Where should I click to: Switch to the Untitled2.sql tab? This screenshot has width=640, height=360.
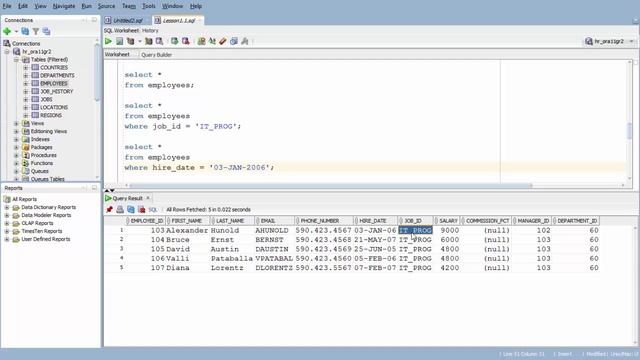[x=127, y=20]
